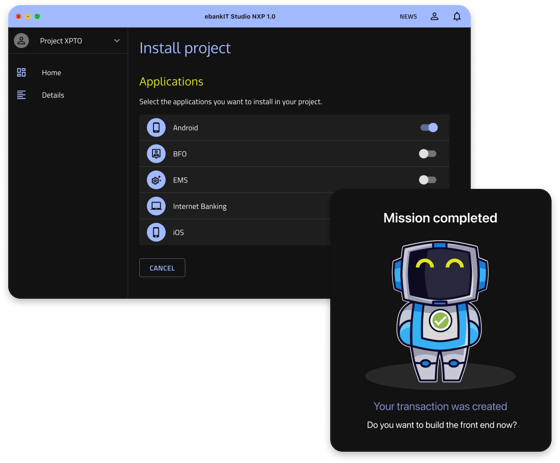Click the Details list icon in sidebar

pyautogui.click(x=21, y=95)
